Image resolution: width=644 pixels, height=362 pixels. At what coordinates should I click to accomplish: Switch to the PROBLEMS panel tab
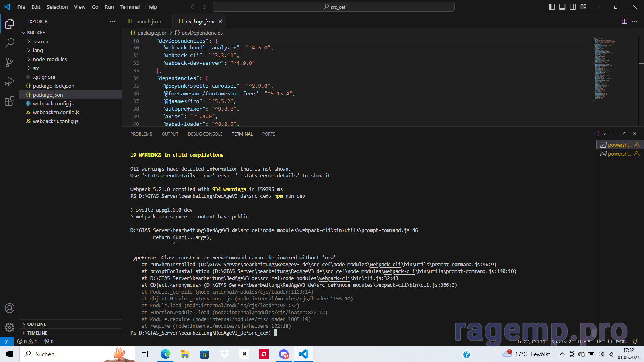coord(141,134)
